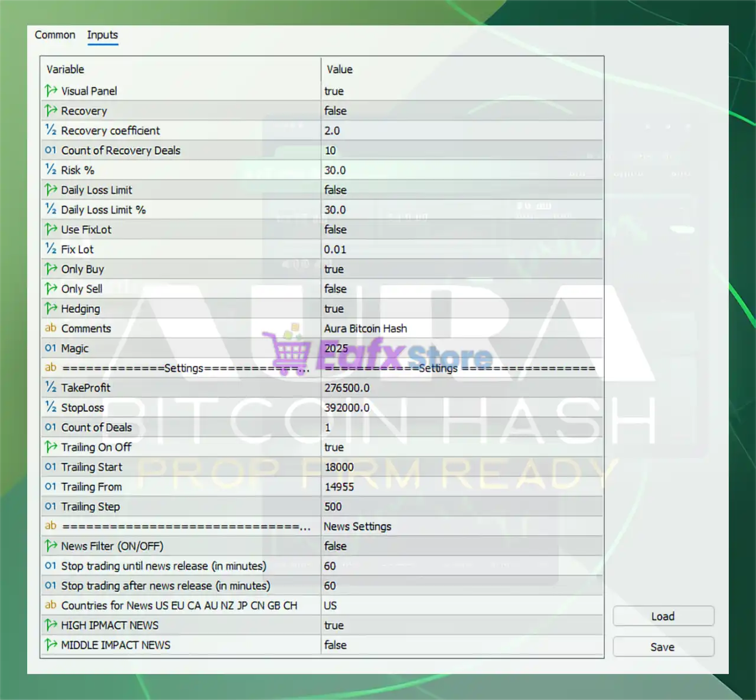
Task: Click the fraction icon next to TakeProfit
Action: [x=51, y=388]
